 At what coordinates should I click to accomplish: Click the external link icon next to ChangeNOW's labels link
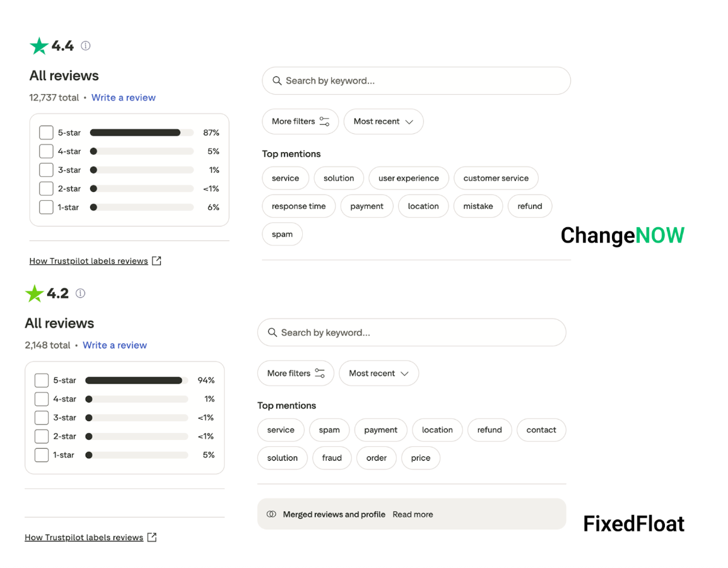pyautogui.click(x=157, y=261)
